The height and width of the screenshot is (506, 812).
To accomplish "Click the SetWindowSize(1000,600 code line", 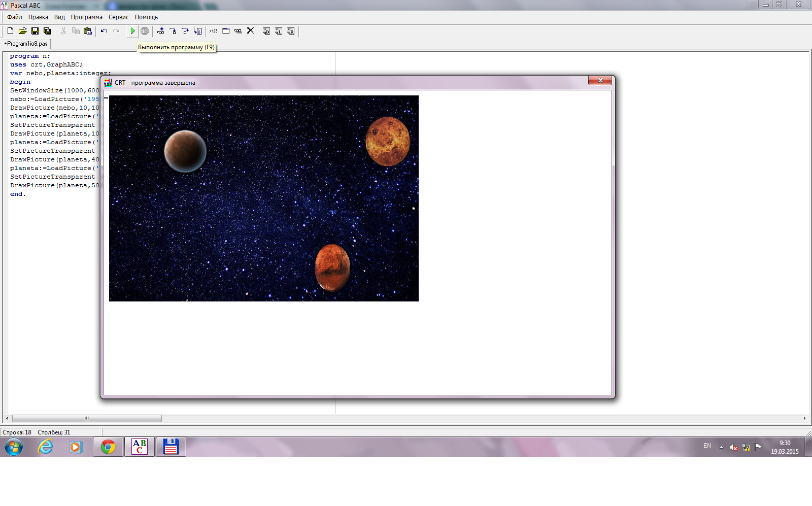I will tap(55, 90).
